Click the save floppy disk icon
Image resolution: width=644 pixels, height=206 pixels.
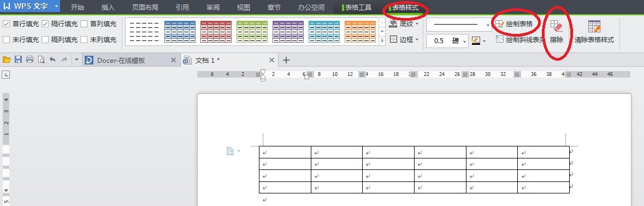[18, 60]
